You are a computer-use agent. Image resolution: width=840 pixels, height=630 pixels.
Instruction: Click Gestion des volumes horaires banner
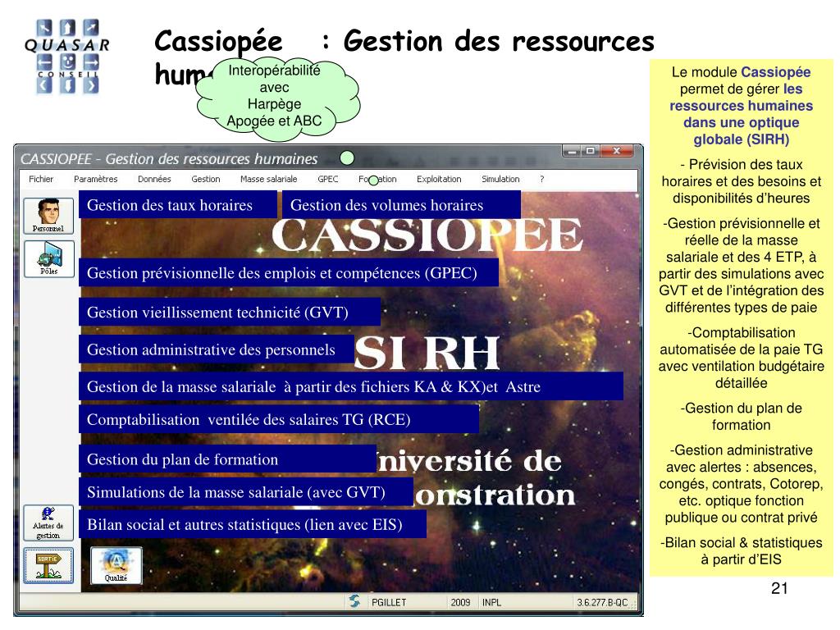click(401, 204)
